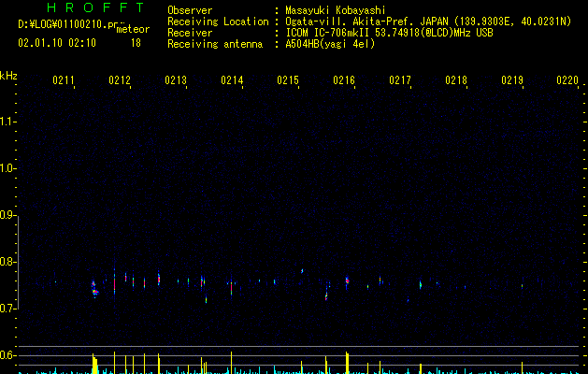Viewport: 588px width, 374px height.
Task: Click the date stamp 02.01.10 02:10
Action: pos(57,43)
